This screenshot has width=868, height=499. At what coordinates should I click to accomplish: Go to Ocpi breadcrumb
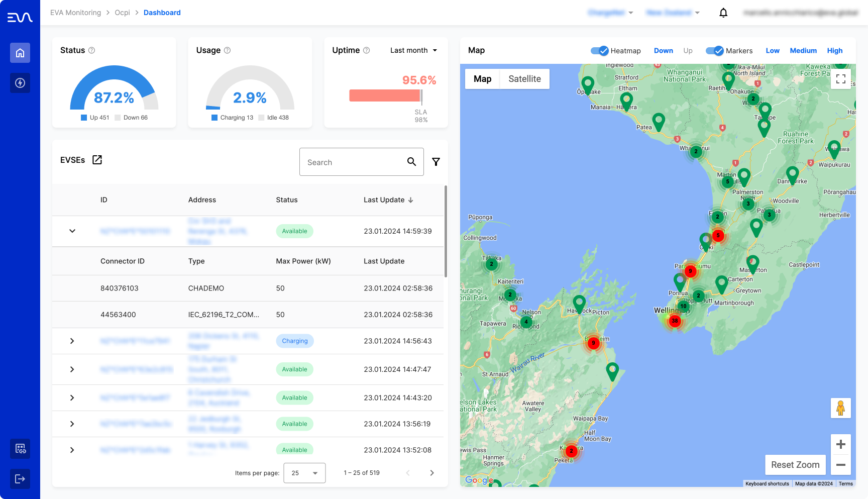(x=122, y=13)
